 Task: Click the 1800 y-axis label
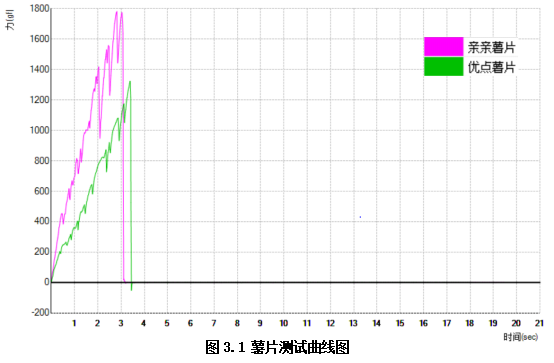click(x=40, y=9)
